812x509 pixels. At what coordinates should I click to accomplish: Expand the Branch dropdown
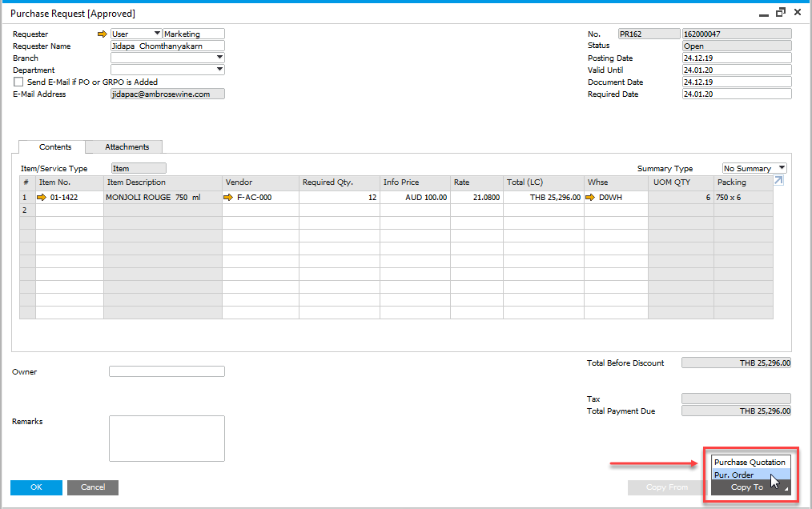click(219, 58)
